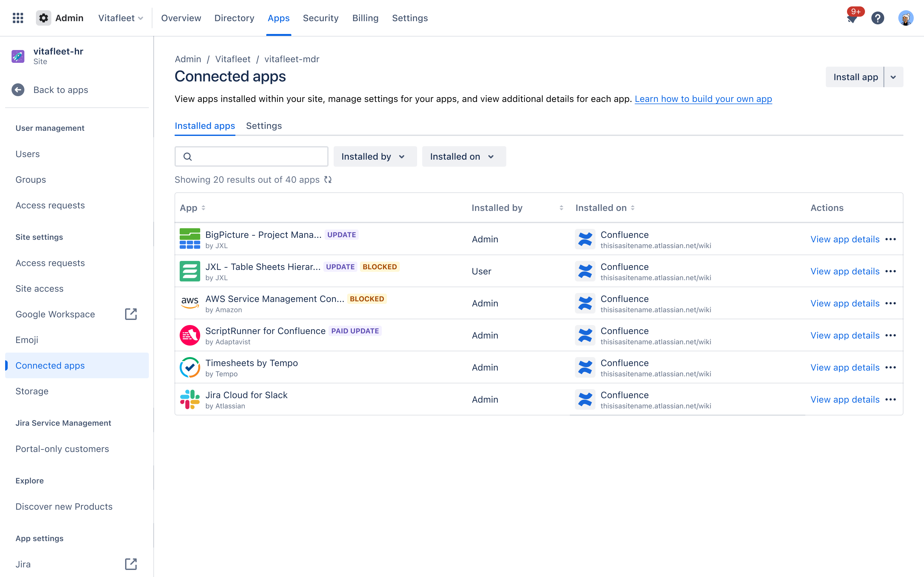This screenshot has height=577, width=924.
Task: Click the user profile avatar
Action: point(905,18)
